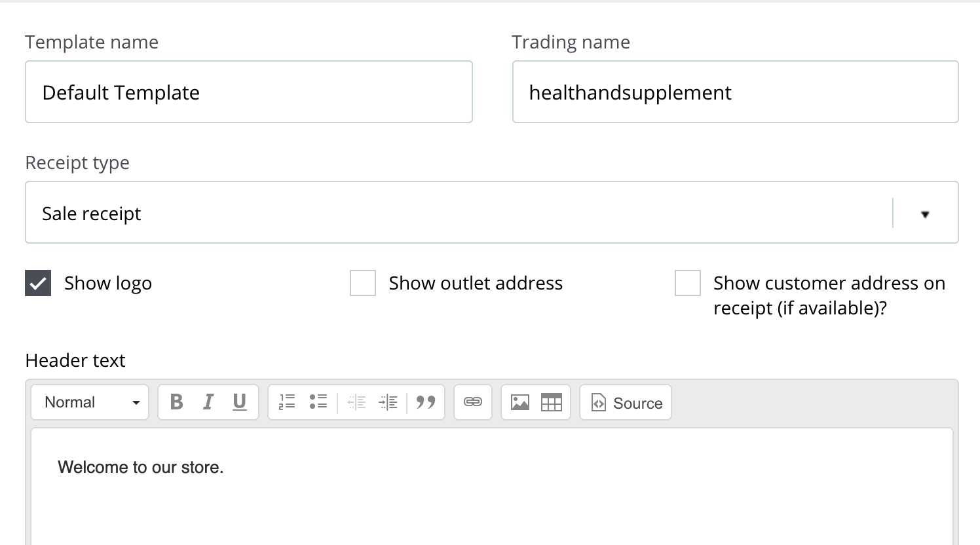Insert an image into header text

(x=520, y=402)
